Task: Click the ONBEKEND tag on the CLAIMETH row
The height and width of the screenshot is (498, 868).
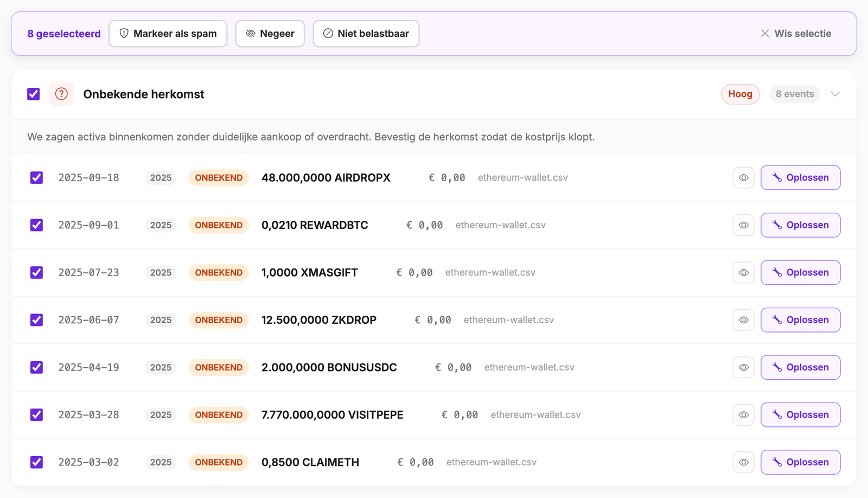Action: 219,462
